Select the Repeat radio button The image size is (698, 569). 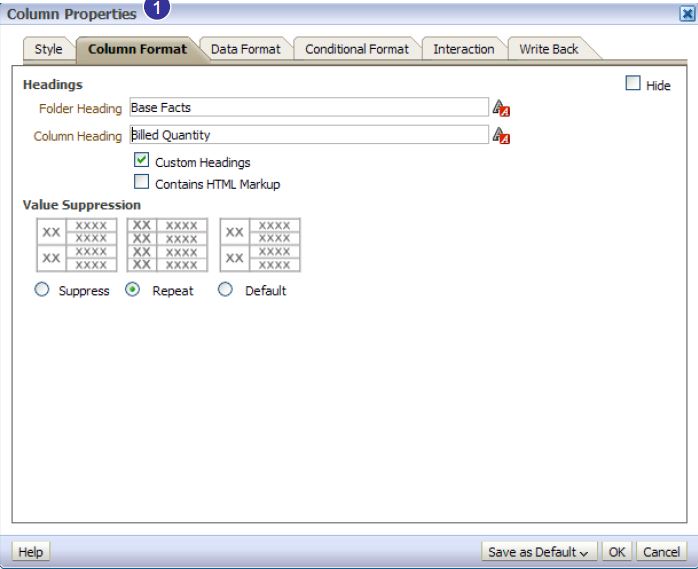click(x=132, y=290)
